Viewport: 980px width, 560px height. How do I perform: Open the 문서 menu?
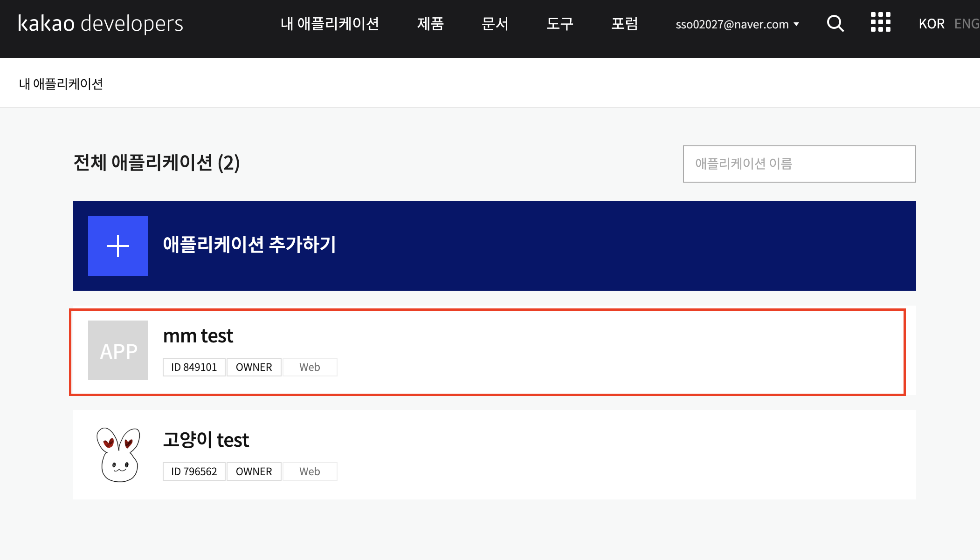click(x=495, y=24)
